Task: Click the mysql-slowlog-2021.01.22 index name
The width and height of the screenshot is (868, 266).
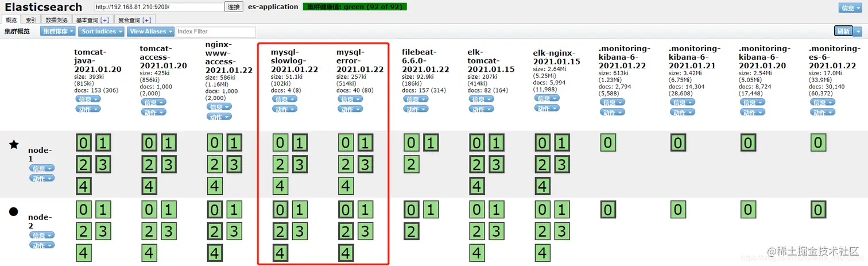Action: point(294,60)
